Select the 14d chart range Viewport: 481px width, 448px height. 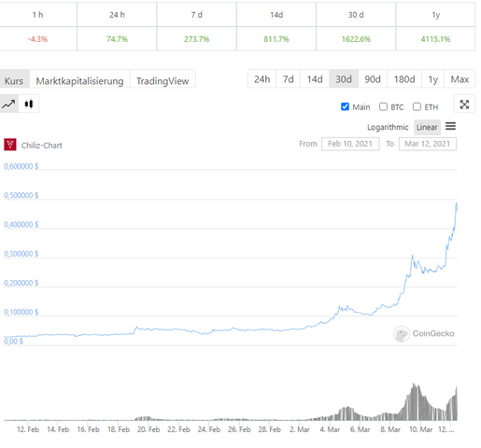click(315, 79)
